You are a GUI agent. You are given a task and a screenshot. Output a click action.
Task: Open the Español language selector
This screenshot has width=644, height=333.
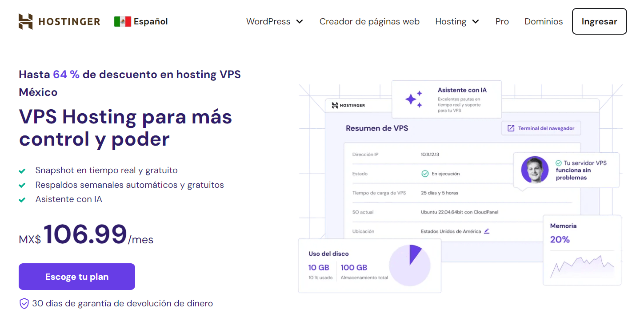pos(141,21)
